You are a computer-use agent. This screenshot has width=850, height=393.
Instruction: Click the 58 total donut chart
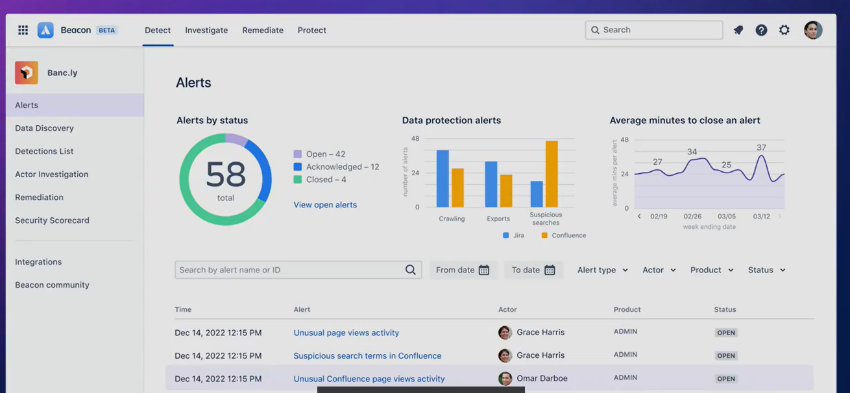point(226,179)
